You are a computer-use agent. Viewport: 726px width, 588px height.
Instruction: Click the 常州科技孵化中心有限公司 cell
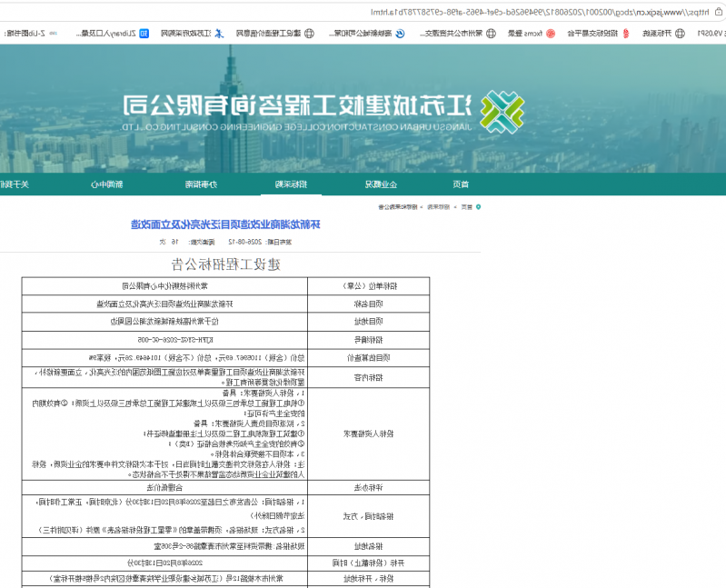[164, 286]
